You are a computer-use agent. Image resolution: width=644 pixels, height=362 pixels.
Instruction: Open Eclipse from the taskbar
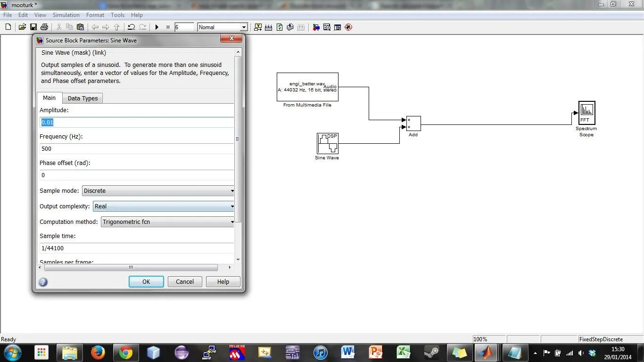pyautogui.click(x=182, y=353)
